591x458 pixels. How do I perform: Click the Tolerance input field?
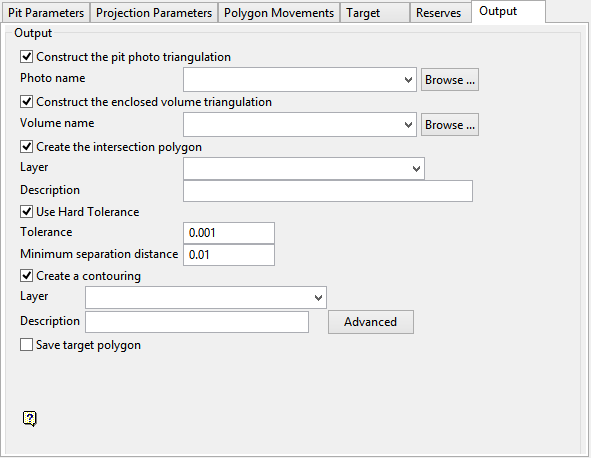[x=229, y=233]
